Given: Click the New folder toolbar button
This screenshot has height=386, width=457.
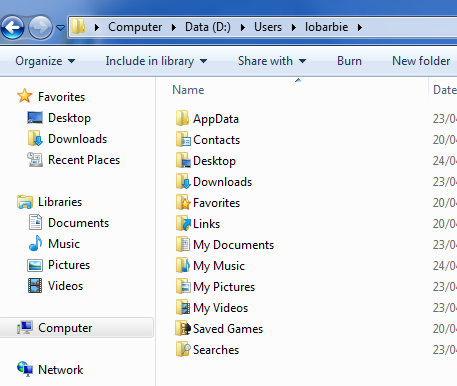Looking at the screenshot, I should click(x=421, y=61).
